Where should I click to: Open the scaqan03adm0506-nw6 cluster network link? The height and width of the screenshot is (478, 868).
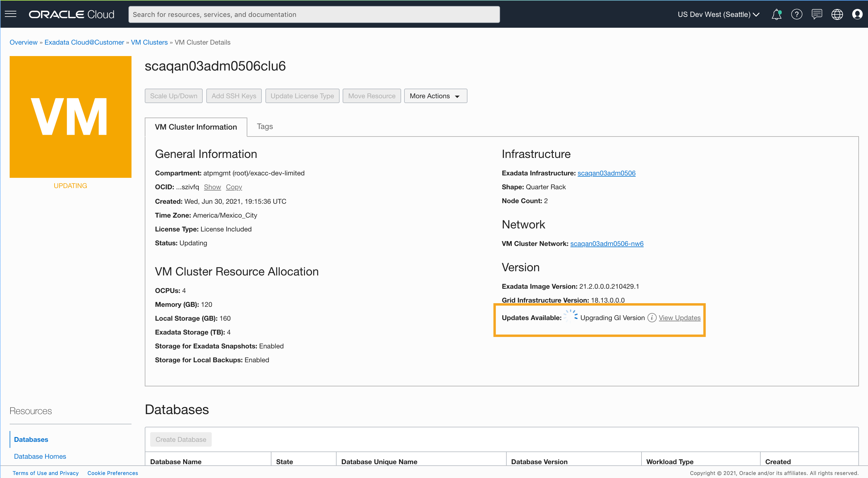(607, 244)
